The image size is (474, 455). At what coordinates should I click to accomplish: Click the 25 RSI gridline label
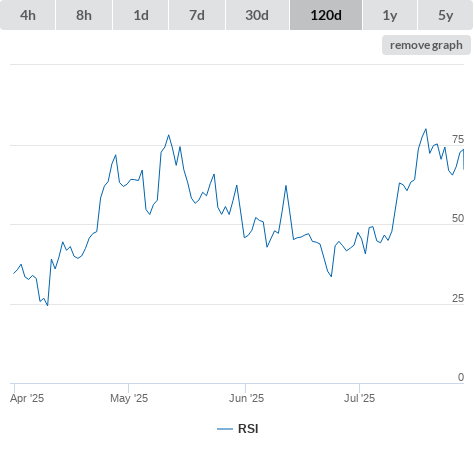point(458,298)
